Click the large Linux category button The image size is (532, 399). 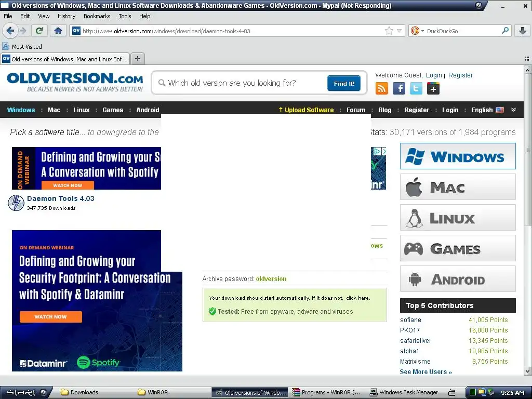pos(458,218)
